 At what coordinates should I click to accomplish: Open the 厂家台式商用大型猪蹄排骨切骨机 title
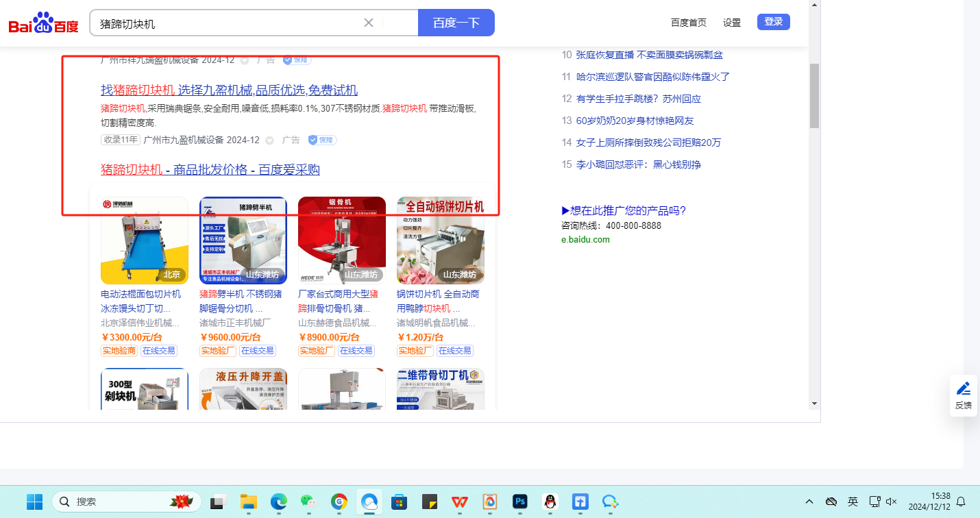339,301
